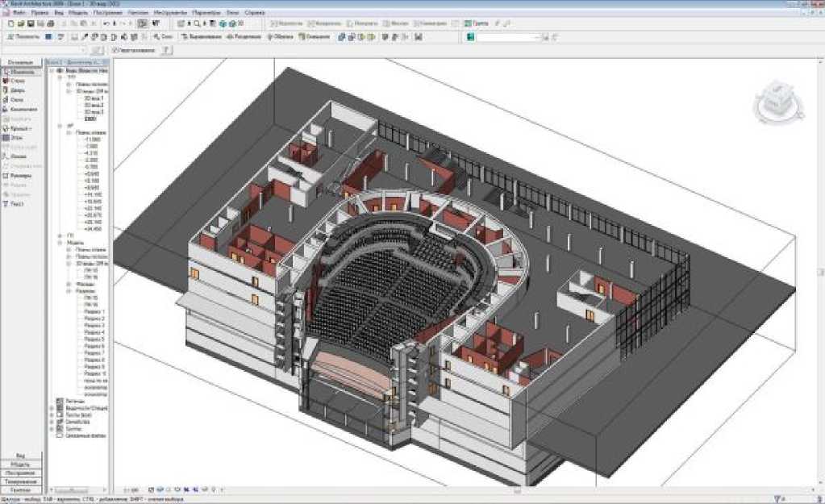Click the Выравнивание toolbar button

click(x=203, y=37)
